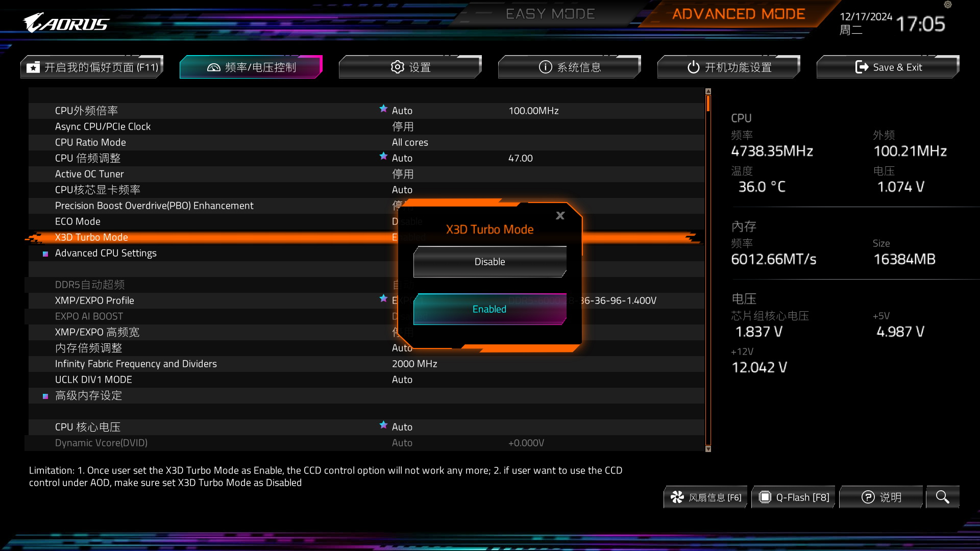Image resolution: width=980 pixels, height=551 pixels.
Task: Click the +0.000V DVID offset value
Action: tap(526, 443)
